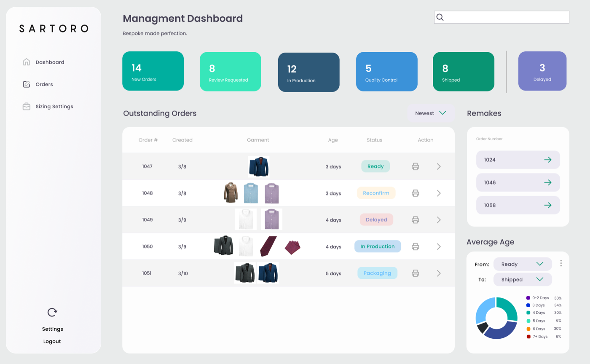Screen dimensions: 590x364
Task: Open the Newest sort dropdown
Action: point(431,113)
